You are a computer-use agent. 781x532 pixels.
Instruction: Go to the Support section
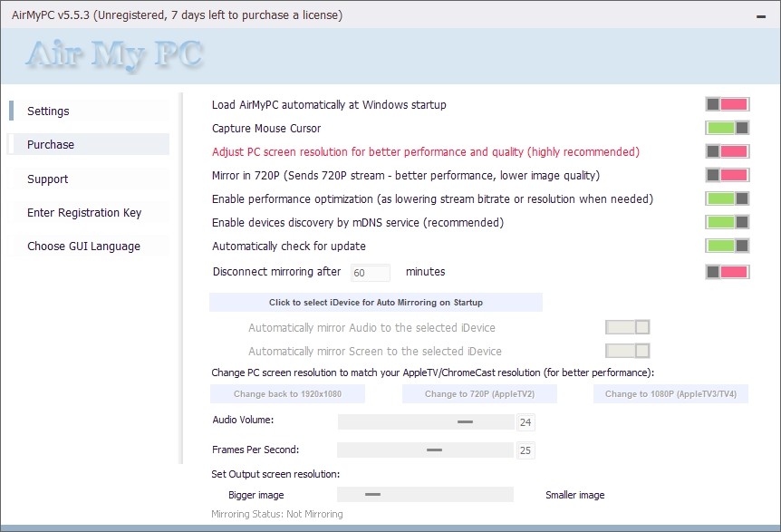[89, 179]
